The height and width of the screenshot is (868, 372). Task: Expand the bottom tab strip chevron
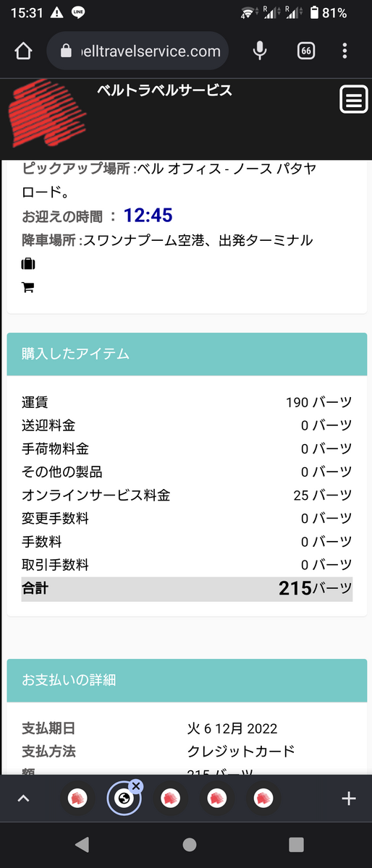tap(23, 799)
